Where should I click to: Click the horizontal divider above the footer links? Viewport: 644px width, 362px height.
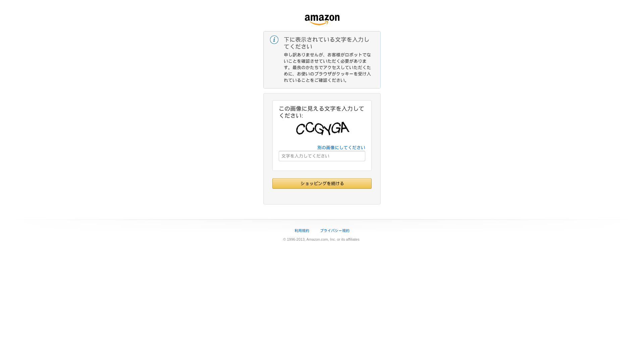(x=322, y=220)
